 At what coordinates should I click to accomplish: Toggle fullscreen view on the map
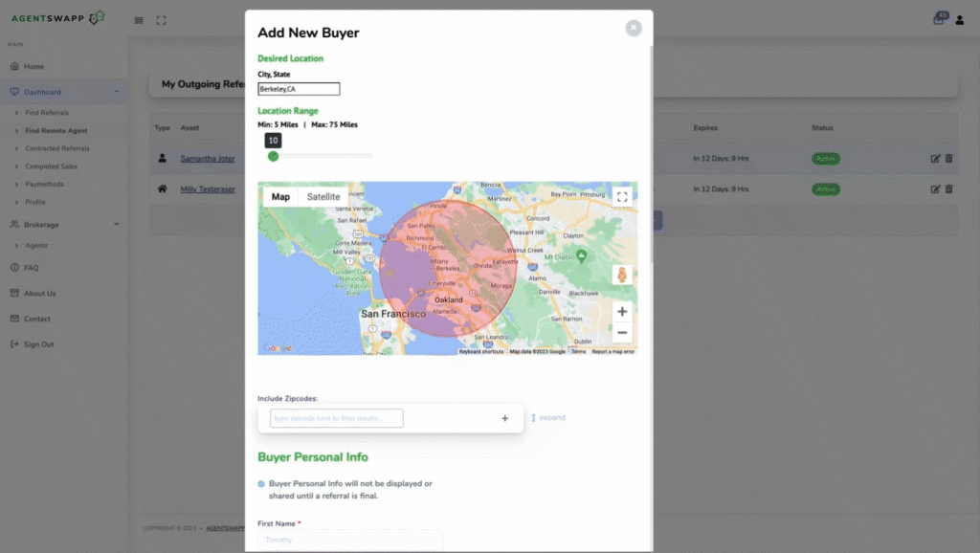622,197
